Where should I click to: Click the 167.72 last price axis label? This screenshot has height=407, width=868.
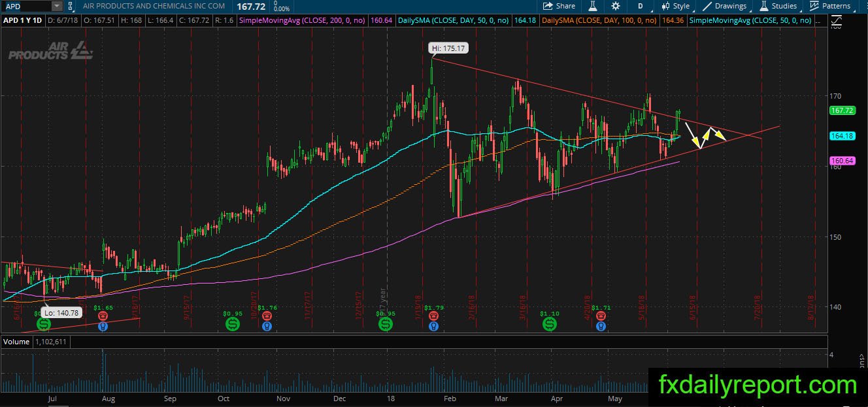842,110
